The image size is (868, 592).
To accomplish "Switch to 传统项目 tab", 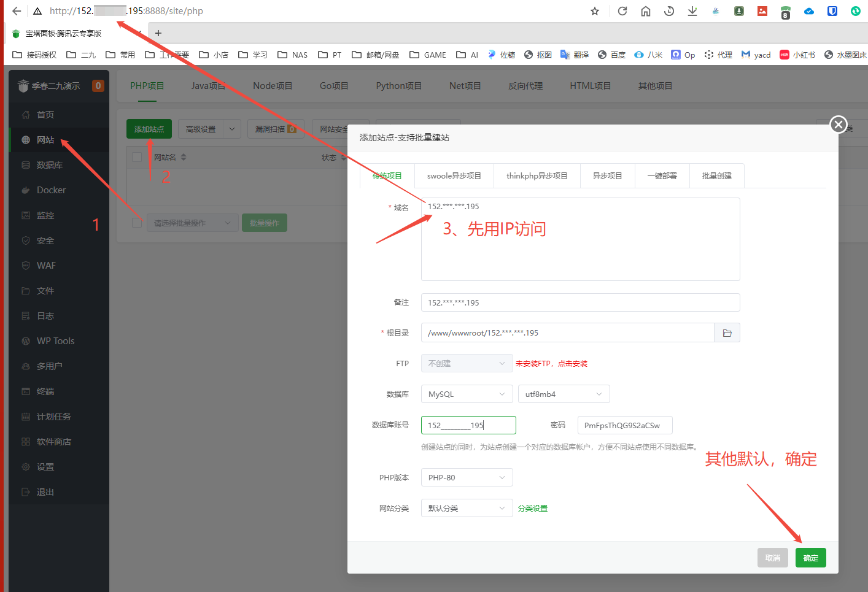I will coord(387,175).
